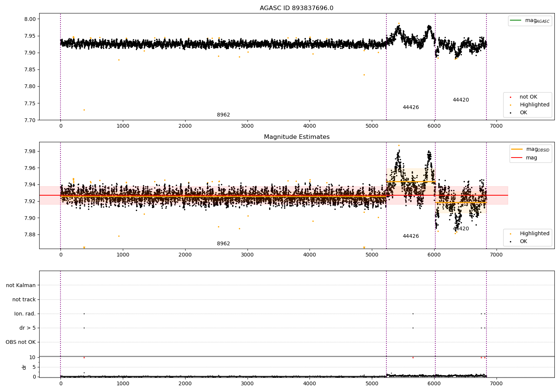Click the '7.70' y-axis tick label
Screen dimensions: 560x392
click(31, 120)
